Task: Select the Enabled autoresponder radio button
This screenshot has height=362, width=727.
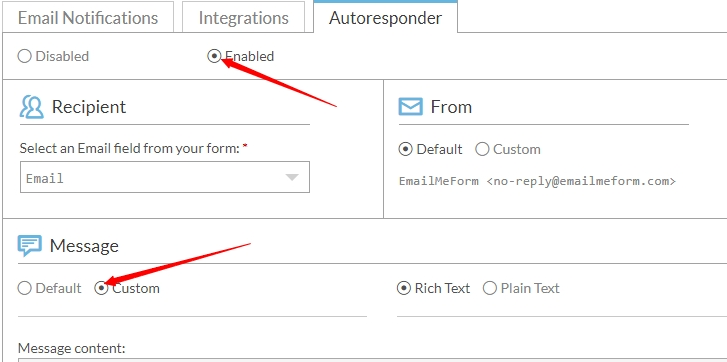Action: tap(214, 57)
